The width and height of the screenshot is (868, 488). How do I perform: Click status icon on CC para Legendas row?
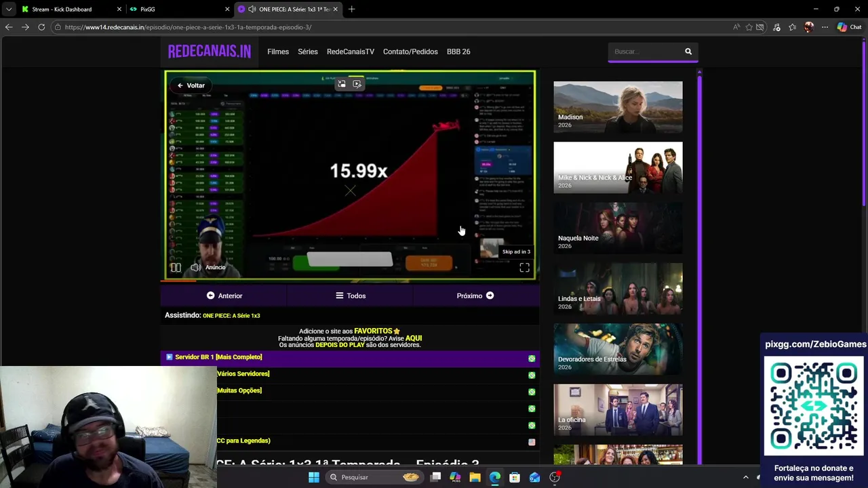coord(532,442)
